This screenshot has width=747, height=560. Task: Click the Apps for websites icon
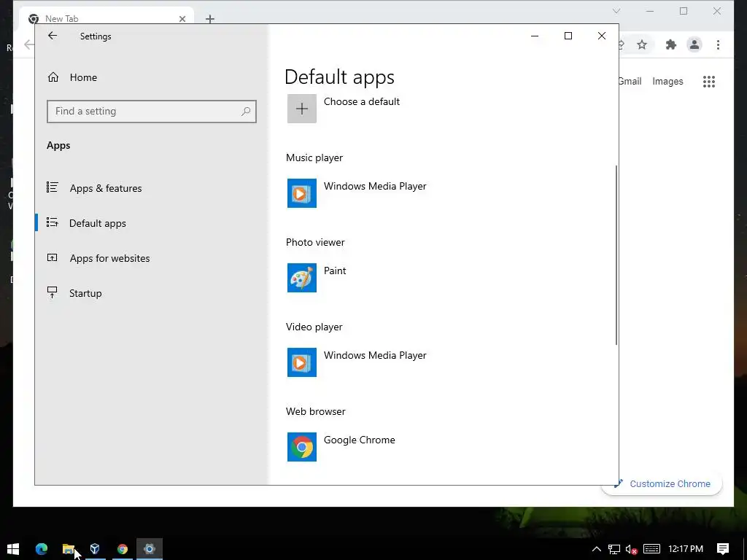53,257
